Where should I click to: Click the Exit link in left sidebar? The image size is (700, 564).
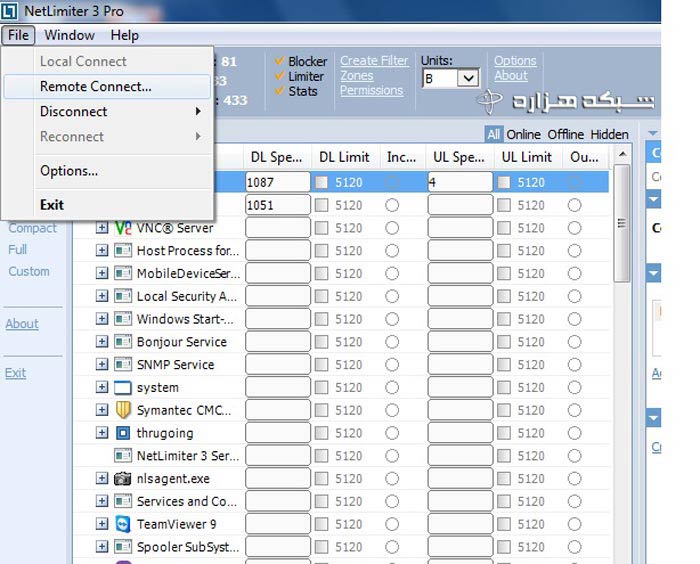(16, 373)
